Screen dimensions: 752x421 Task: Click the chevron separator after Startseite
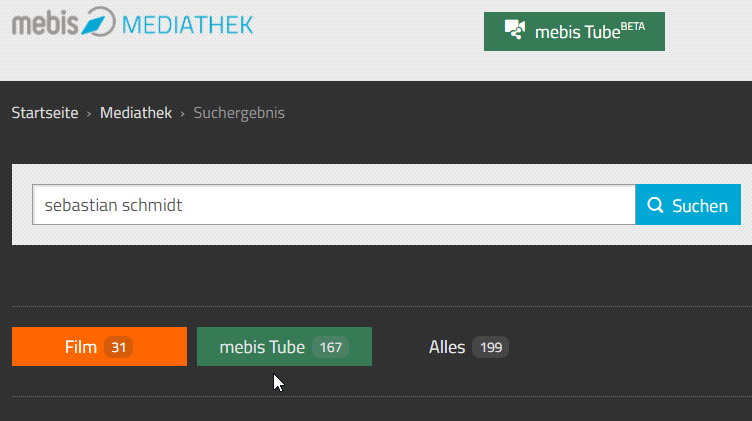(89, 113)
